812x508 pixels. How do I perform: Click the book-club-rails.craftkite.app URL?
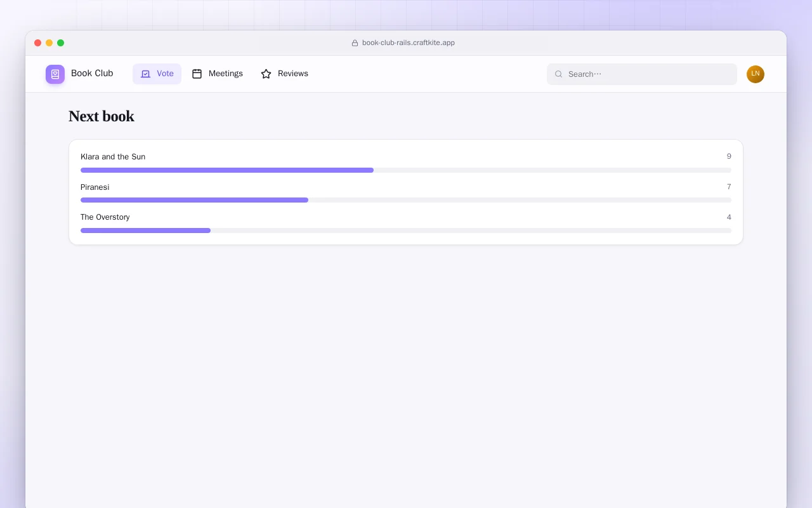(x=409, y=43)
